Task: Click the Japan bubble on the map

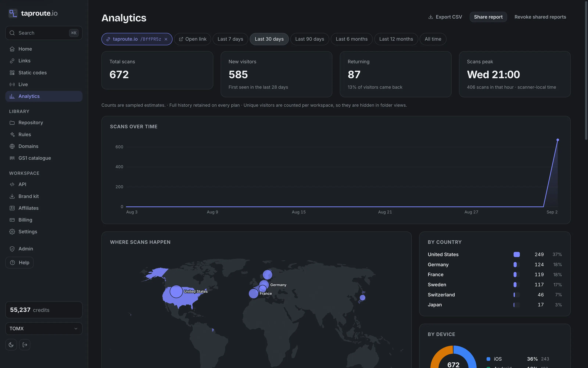Action: [362, 297]
